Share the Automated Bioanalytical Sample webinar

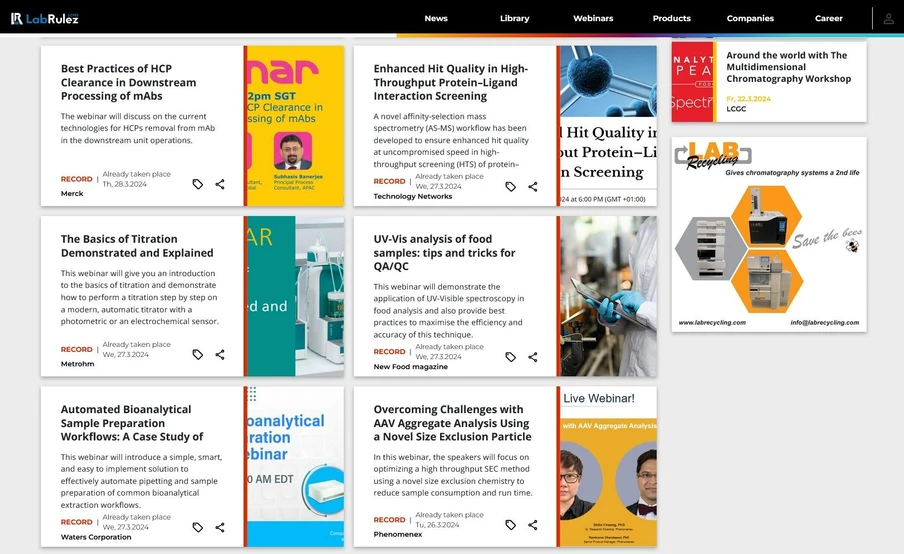[x=220, y=527]
